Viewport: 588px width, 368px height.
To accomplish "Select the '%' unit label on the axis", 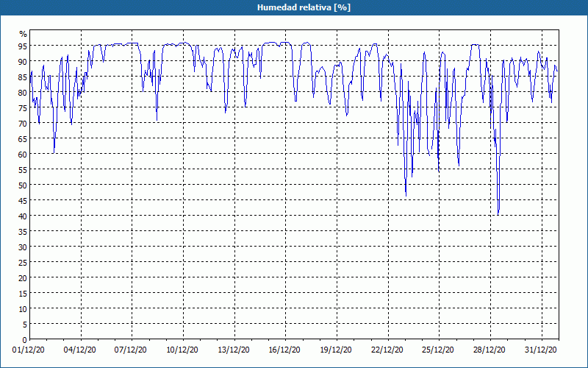I will (24, 34).
